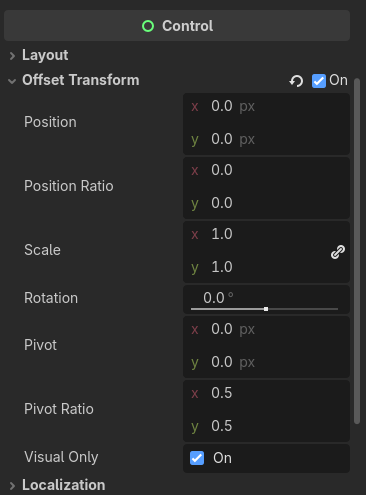Edit the Position Ratio y field
366x495 pixels.
click(x=266, y=203)
